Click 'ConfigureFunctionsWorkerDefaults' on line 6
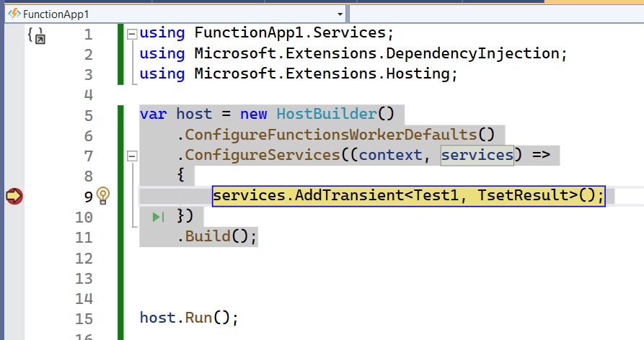The height and width of the screenshot is (340, 644). (x=330, y=135)
